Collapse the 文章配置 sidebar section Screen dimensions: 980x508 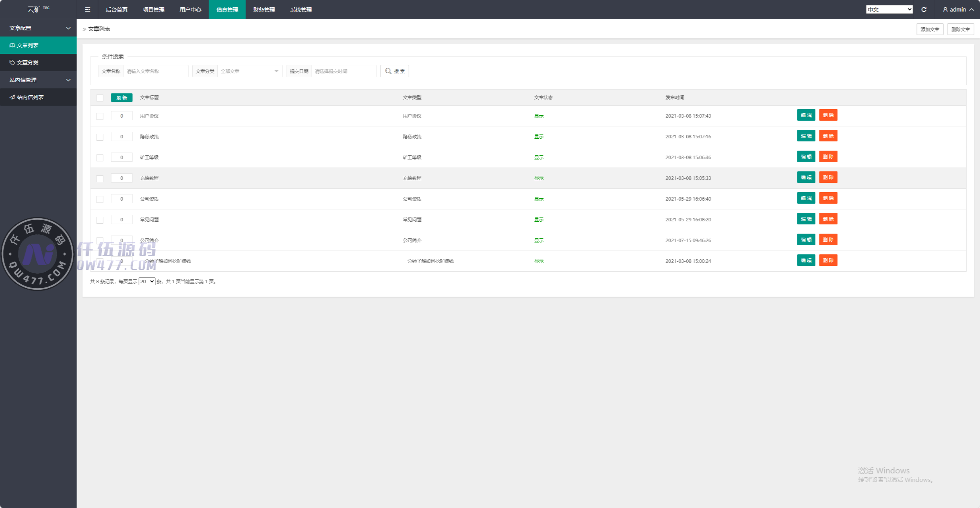coord(38,28)
